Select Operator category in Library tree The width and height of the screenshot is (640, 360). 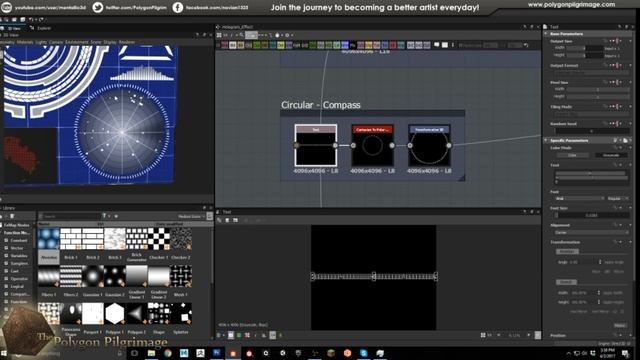pos(19,279)
